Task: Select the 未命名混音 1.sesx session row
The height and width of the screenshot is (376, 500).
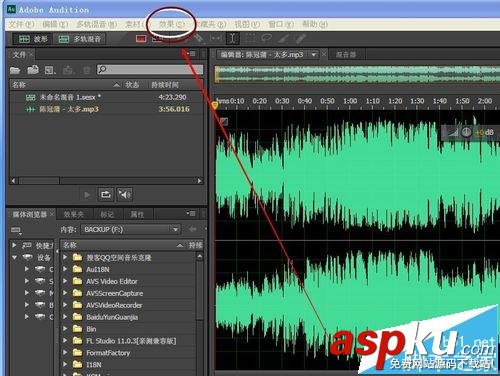Action: pos(107,97)
